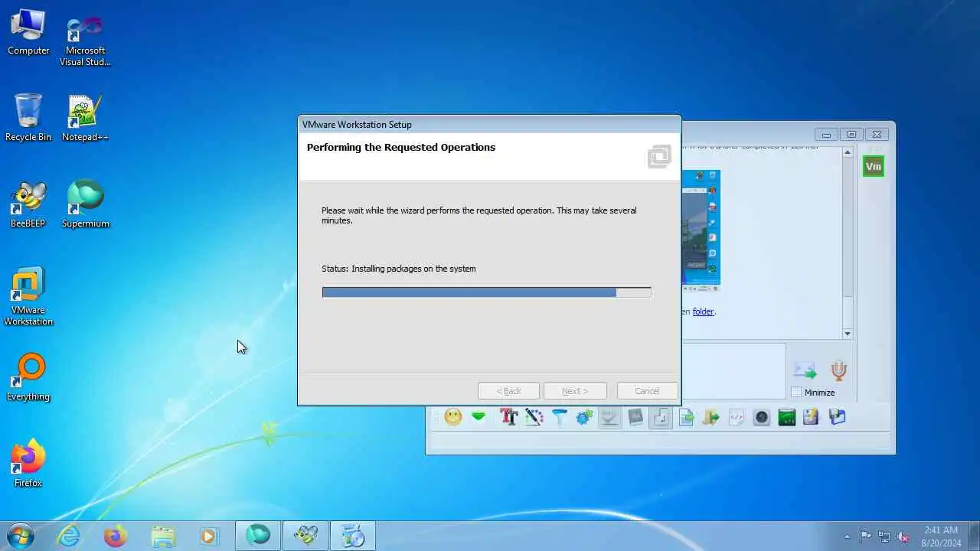Click the network tray icon
This screenshot has height=551, width=980.
pos(884,536)
